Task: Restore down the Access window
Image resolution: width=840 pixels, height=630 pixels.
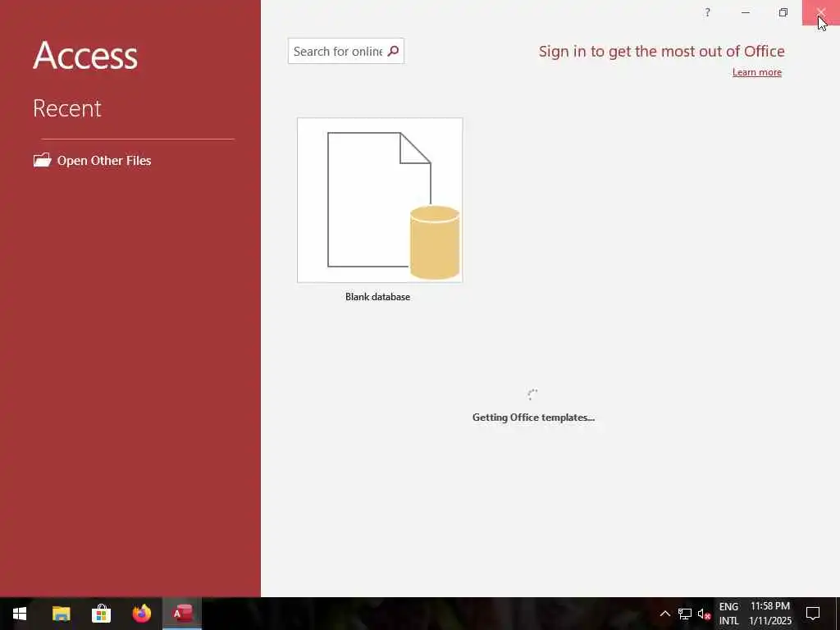Action: click(783, 12)
